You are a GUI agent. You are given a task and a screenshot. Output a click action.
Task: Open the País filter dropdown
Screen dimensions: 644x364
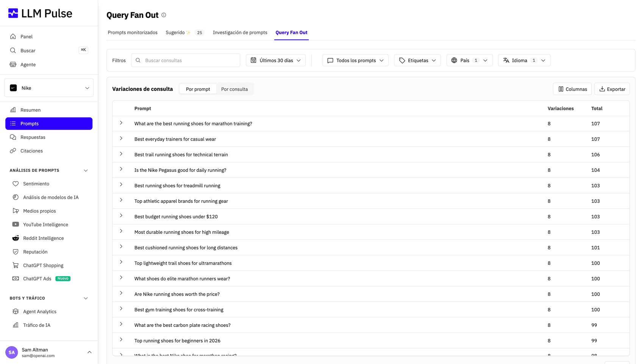pos(469,60)
